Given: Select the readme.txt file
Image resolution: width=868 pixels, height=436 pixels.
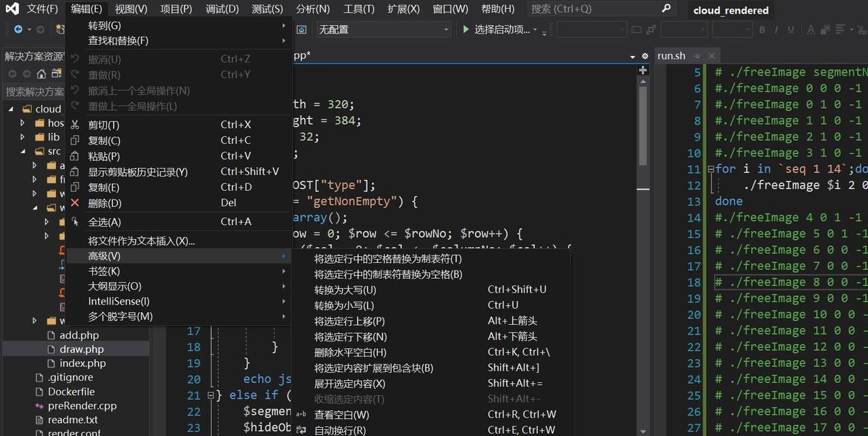Looking at the screenshot, I should (72, 420).
